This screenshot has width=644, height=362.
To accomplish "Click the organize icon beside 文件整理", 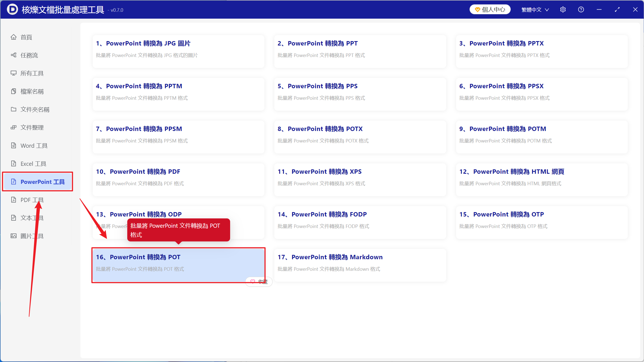I will tap(13, 127).
